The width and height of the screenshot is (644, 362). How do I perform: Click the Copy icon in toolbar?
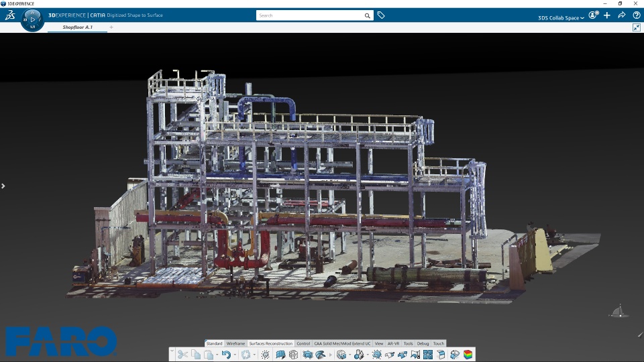pyautogui.click(x=196, y=354)
